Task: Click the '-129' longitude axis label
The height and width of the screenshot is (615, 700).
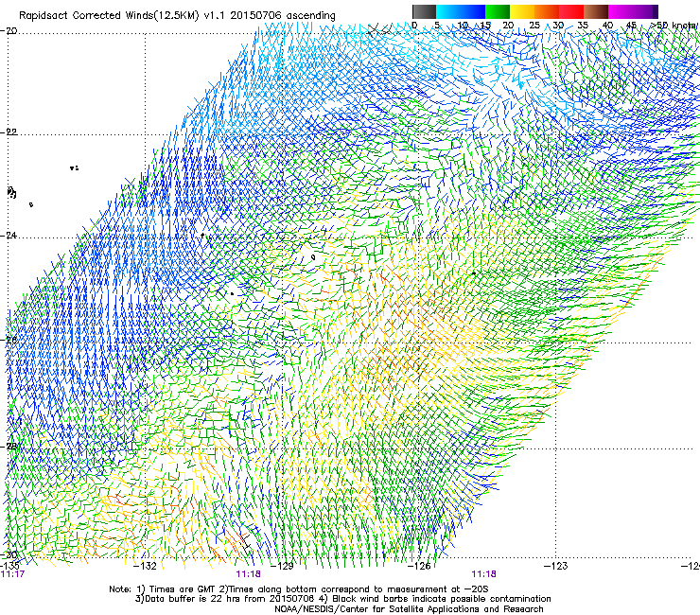Action: pyautogui.click(x=282, y=567)
